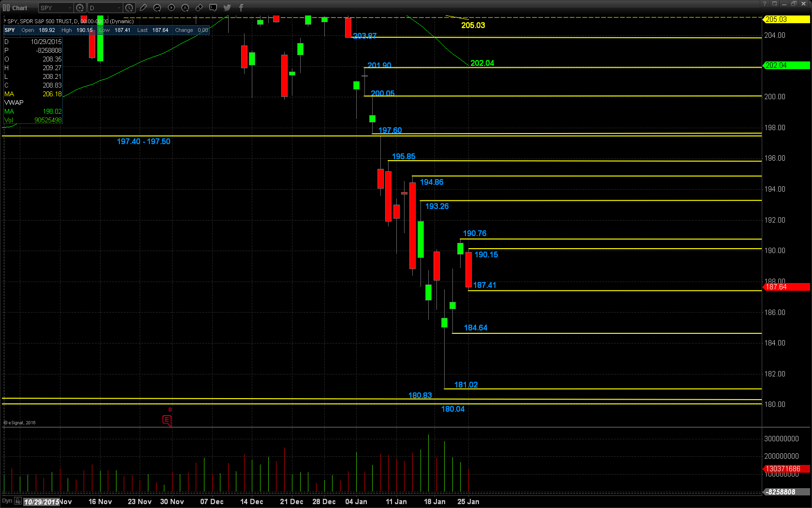Click the eSignal 2016 copyright text

pos(20,423)
